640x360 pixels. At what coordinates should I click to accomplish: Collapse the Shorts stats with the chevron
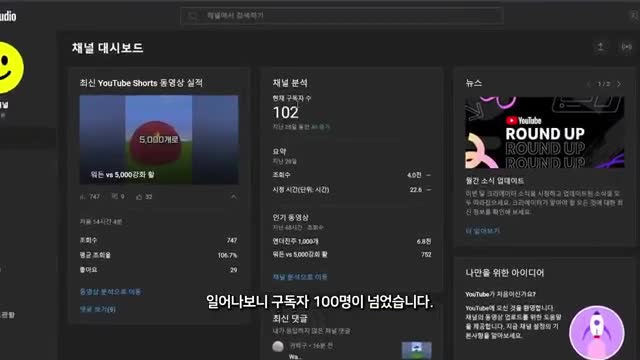pos(233,197)
